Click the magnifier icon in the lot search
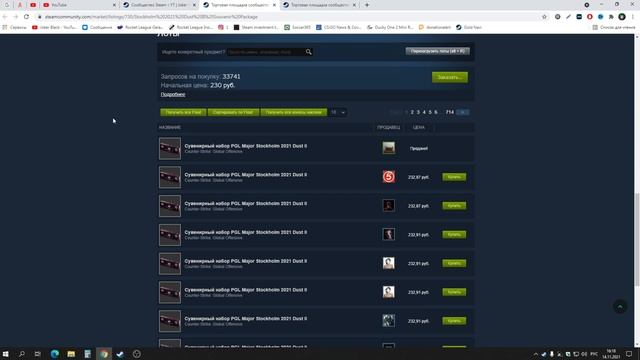This screenshot has width=640, height=360. tap(309, 52)
